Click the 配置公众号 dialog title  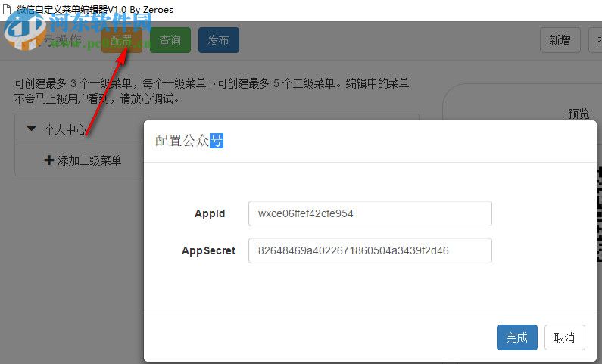coord(189,141)
